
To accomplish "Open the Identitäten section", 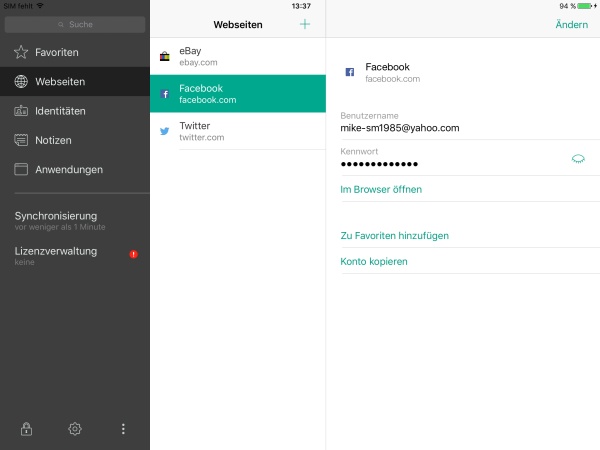I will click(x=75, y=111).
